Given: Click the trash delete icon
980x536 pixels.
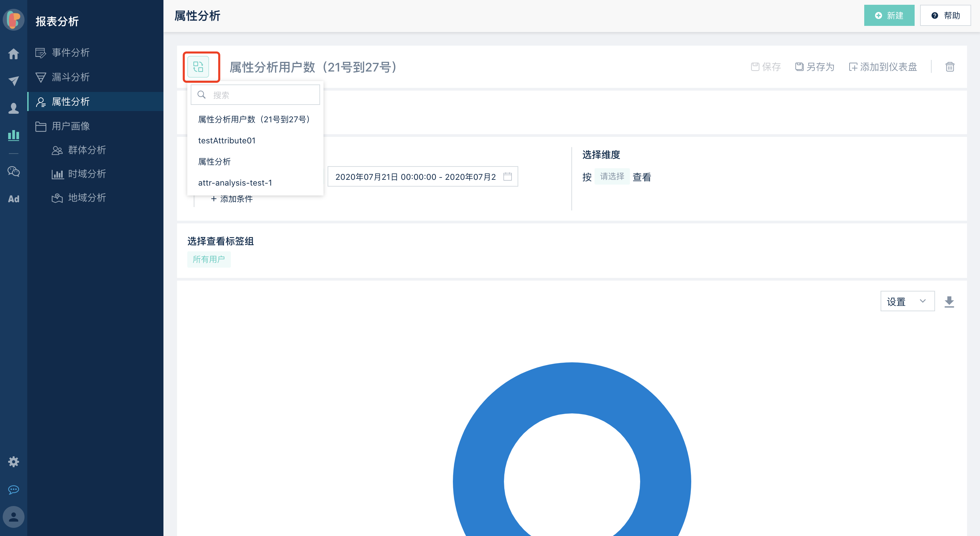Looking at the screenshot, I should tap(950, 67).
